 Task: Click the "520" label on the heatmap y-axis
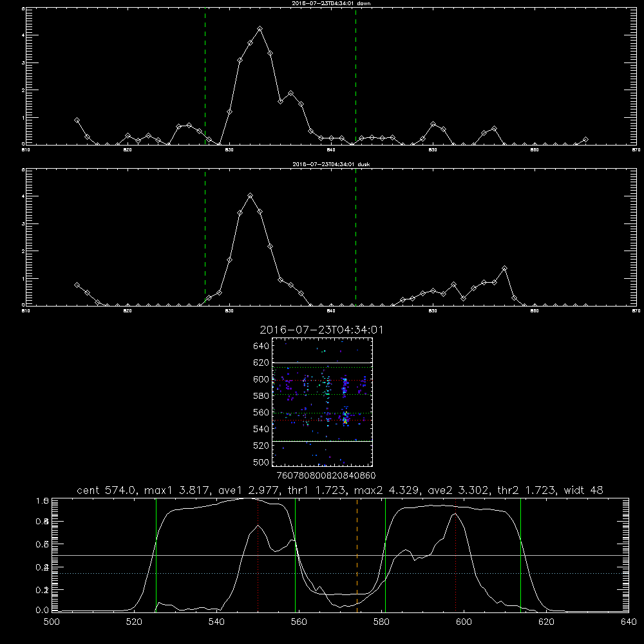pyautogui.click(x=261, y=446)
